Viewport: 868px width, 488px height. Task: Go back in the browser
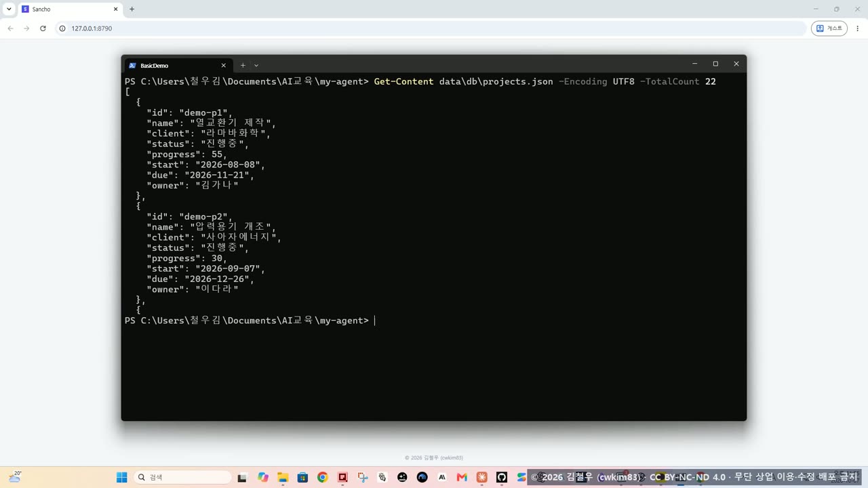(10, 28)
